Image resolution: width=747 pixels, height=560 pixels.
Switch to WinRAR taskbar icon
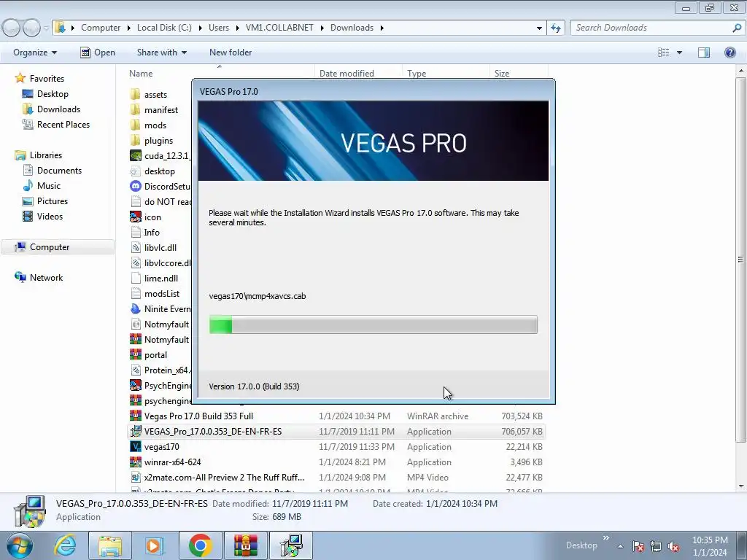click(245, 545)
